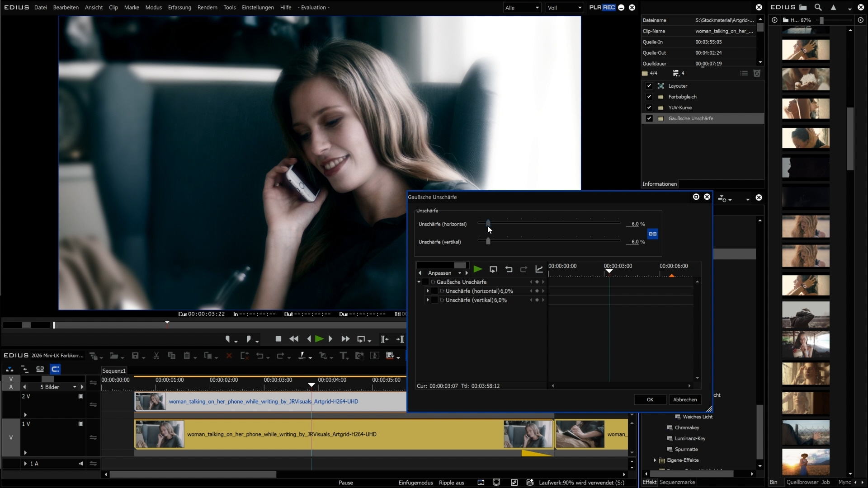The height and width of the screenshot is (488, 868).
Task: Uncheck the Farbabgleich effect checkbox
Action: [x=649, y=97]
